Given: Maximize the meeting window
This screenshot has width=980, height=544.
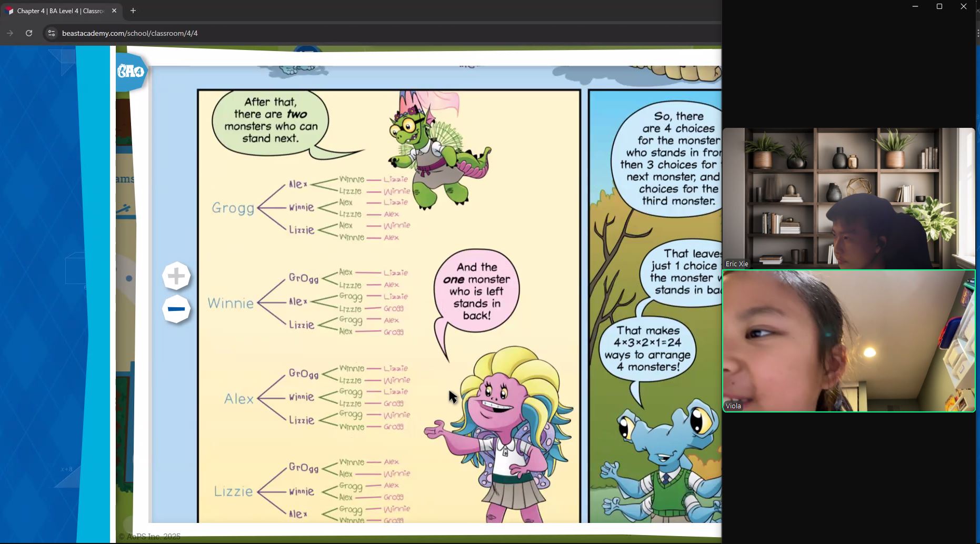Looking at the screenshot, I should click(939, 6).
